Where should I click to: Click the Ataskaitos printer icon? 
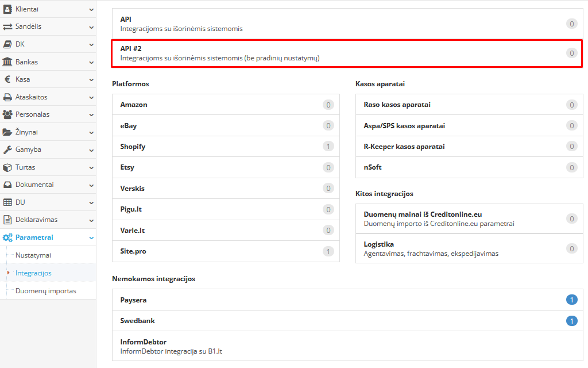(x=7, y=97)
